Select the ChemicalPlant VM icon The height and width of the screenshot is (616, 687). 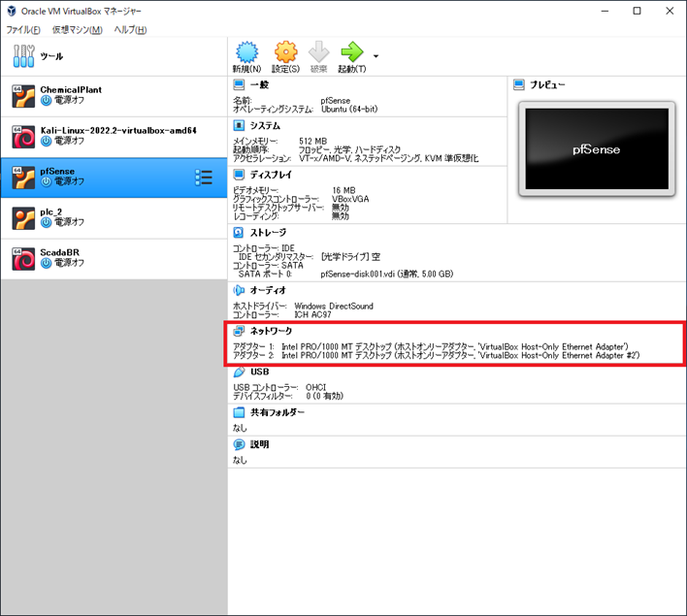tap(23, 96)
